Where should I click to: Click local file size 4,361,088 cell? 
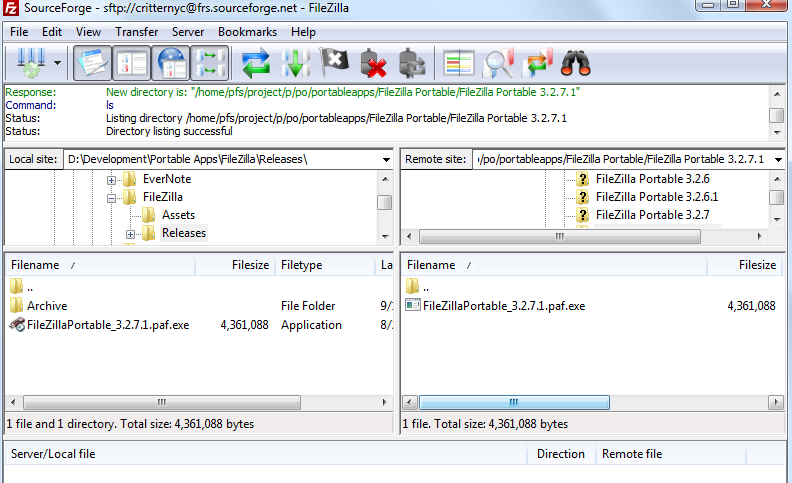tap(244, 325)
